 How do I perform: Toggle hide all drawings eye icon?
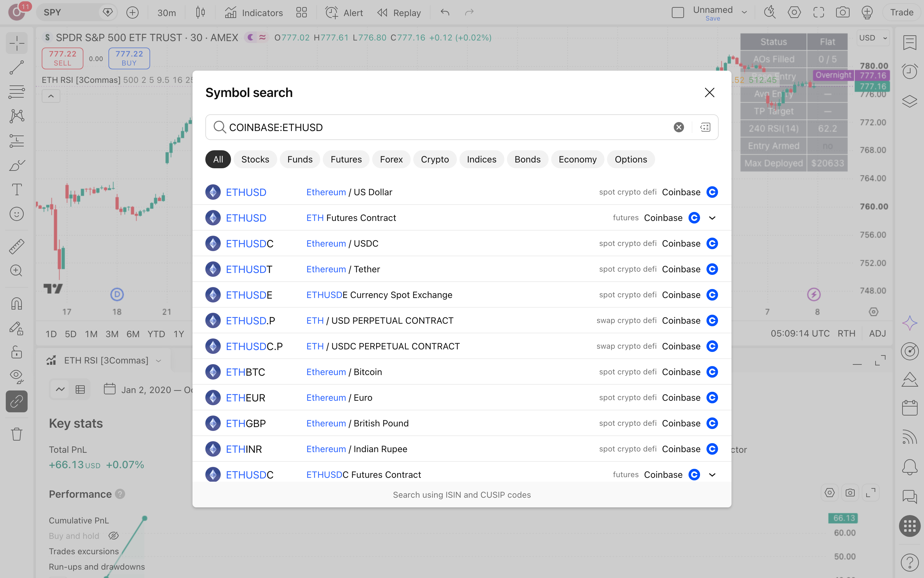point(17,377)
